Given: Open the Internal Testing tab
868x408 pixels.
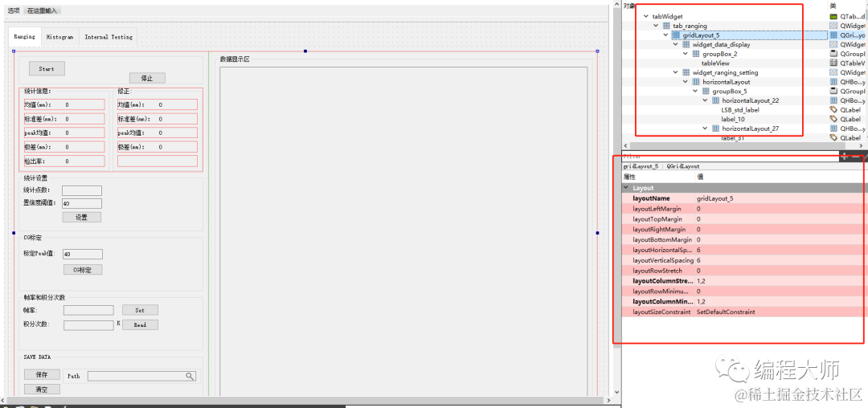Looking at the screenshot, I should point(108,37).
